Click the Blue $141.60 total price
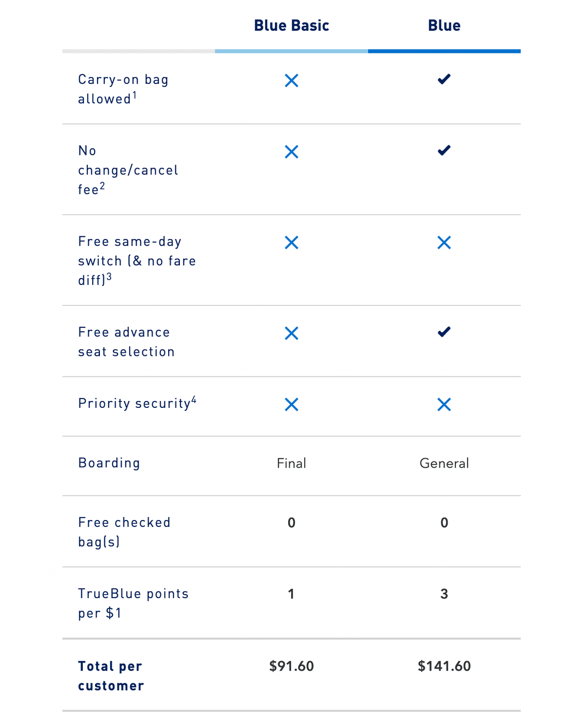Screen dimensions: 588x724 pyautogui.click(x=444, y=666)
